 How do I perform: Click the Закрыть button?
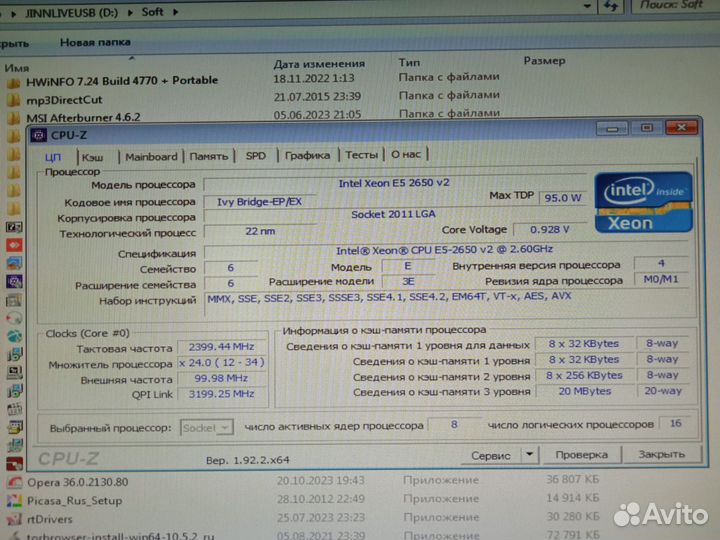(x=661, y=454)
